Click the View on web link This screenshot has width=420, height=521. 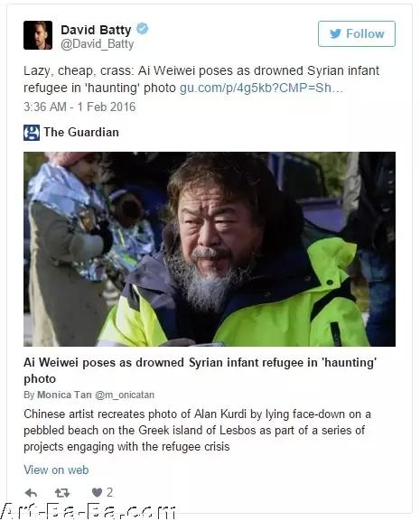click(x=56, y=470)
